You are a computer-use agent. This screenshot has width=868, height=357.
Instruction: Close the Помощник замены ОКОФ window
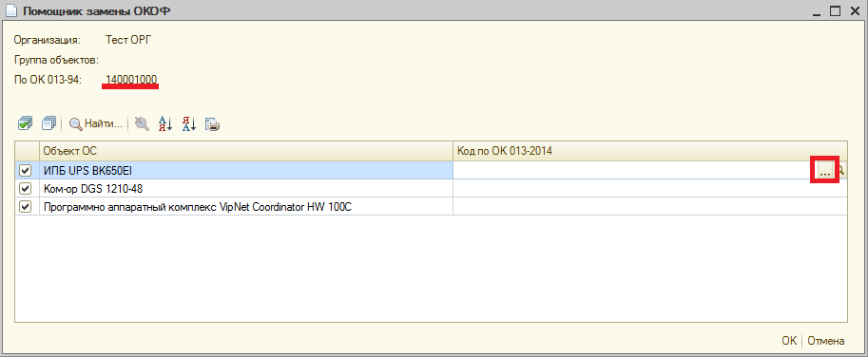click(854, 10)
